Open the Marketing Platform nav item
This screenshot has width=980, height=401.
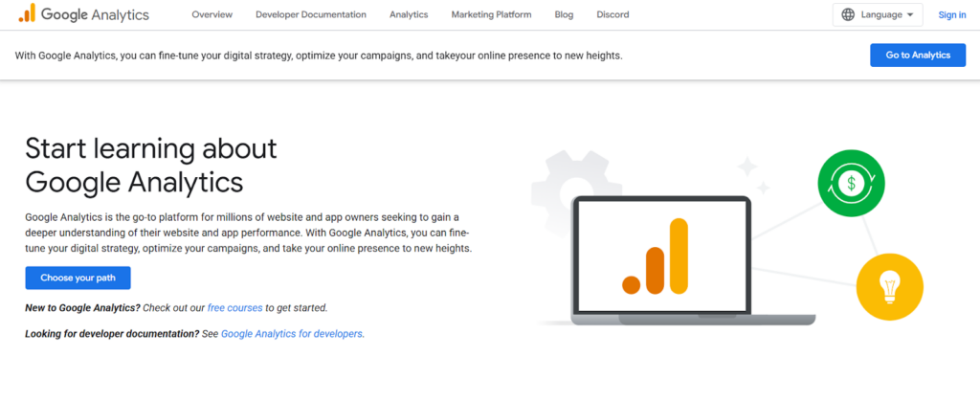[x=491, y=14]
